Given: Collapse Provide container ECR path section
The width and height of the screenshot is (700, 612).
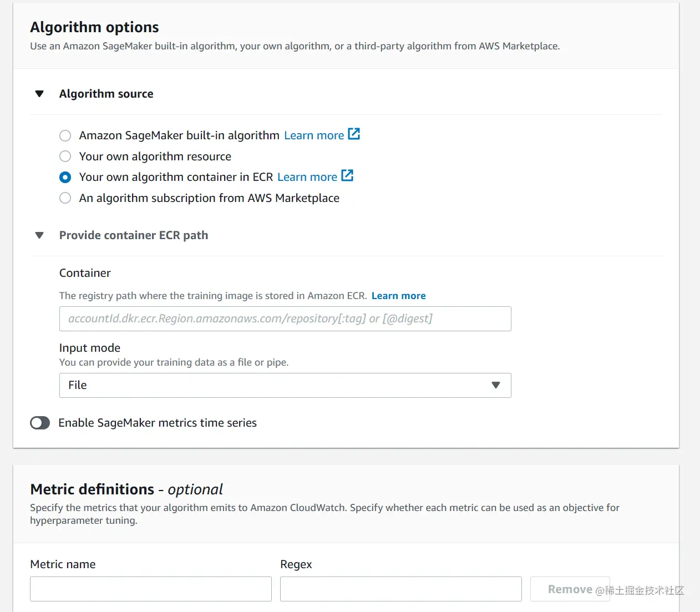Looking at the screenshot, I should pos(39,235).
